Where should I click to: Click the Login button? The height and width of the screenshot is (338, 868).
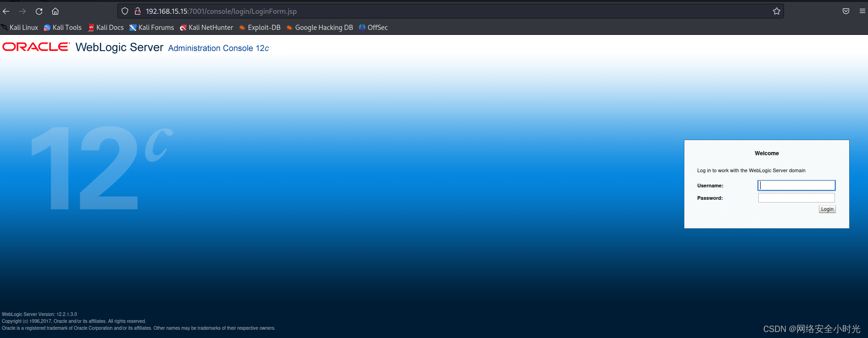tap(827, 209)
